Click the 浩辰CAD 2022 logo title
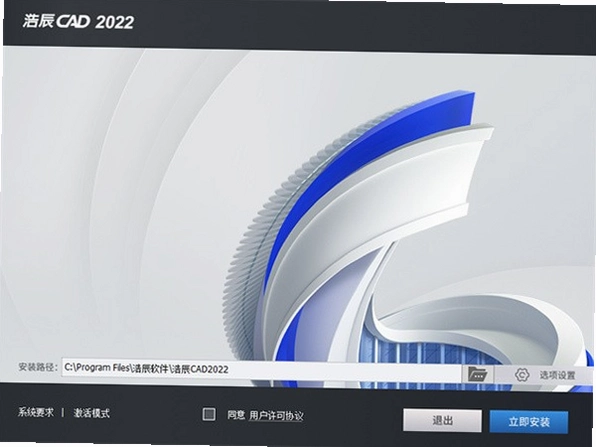The image size is (596, 447). pos(78,22)
